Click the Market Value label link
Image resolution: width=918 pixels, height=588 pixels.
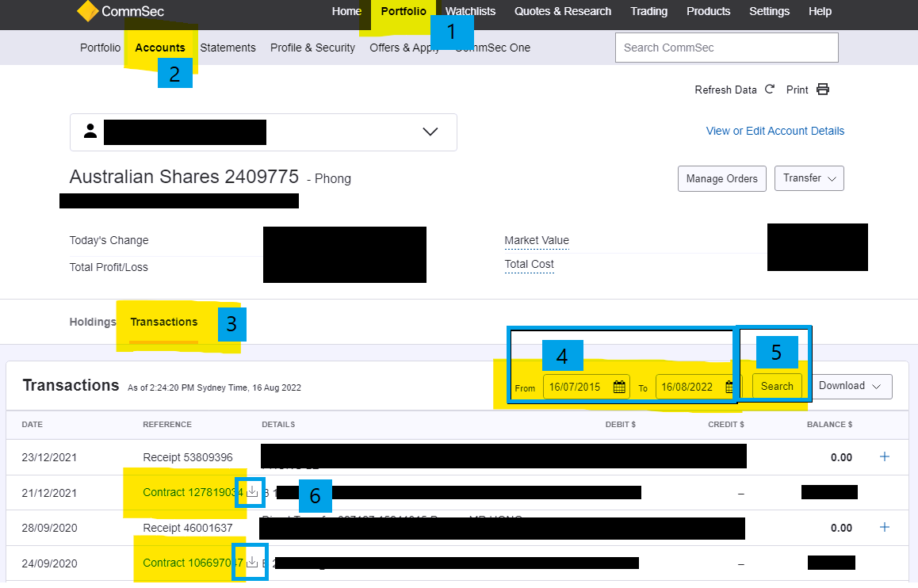536,240
